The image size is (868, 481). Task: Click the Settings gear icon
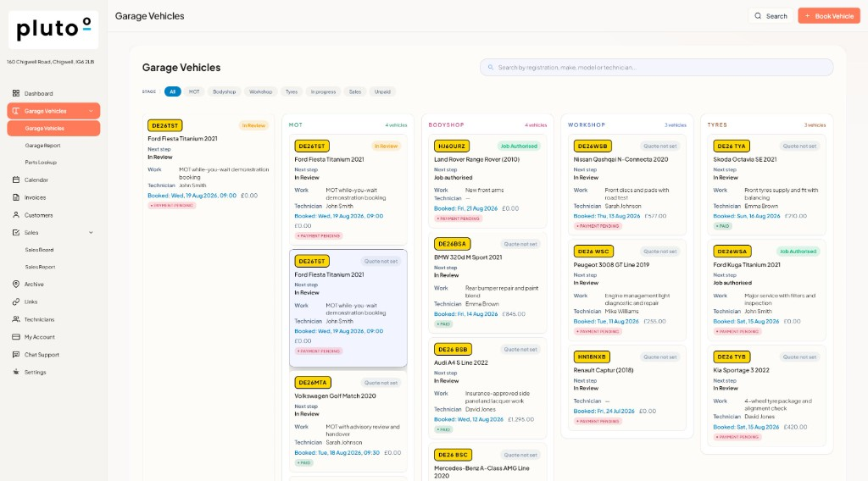click(16, 372)
